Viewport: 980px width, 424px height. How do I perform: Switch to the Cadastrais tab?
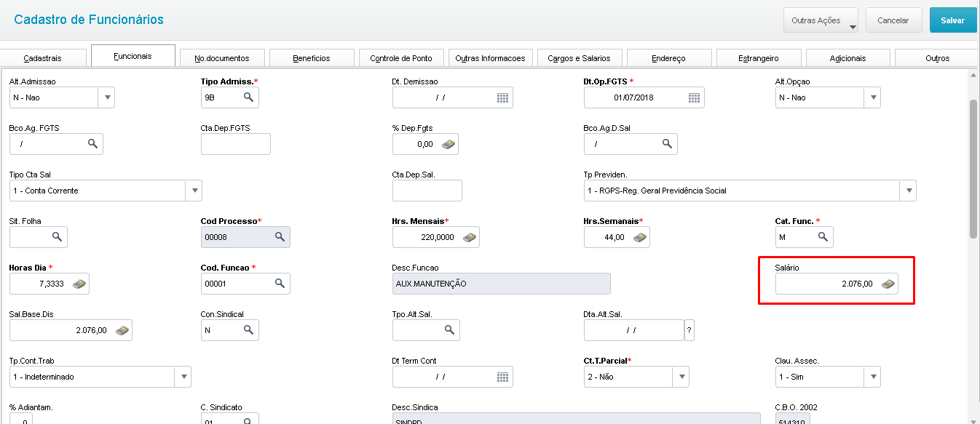pos(42,58)
